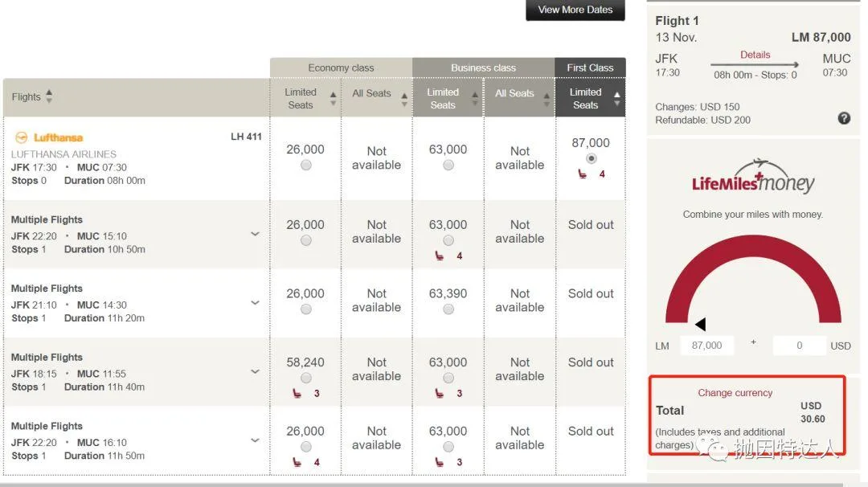Expand the 21:10 to 14:30 multiple flights row
868x487 pixels.
click(x=255, y=303)
